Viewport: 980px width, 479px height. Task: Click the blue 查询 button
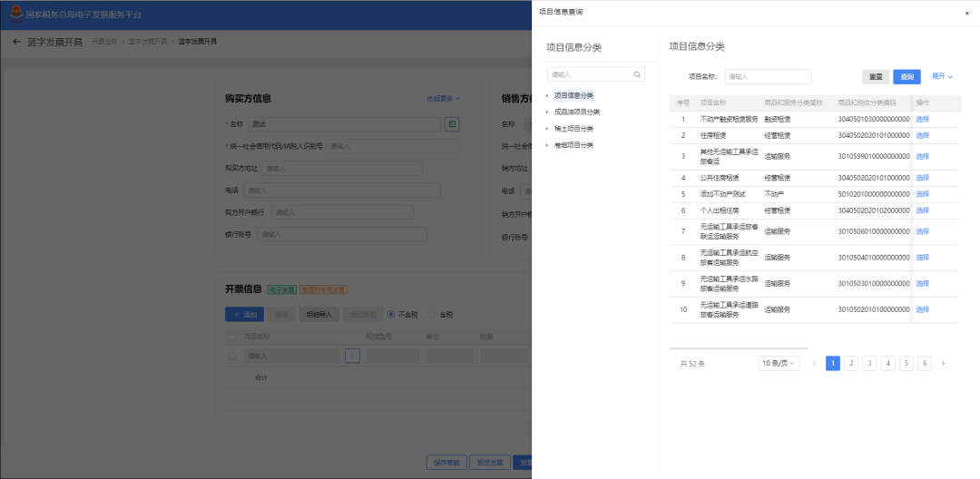tap(906, 77)
